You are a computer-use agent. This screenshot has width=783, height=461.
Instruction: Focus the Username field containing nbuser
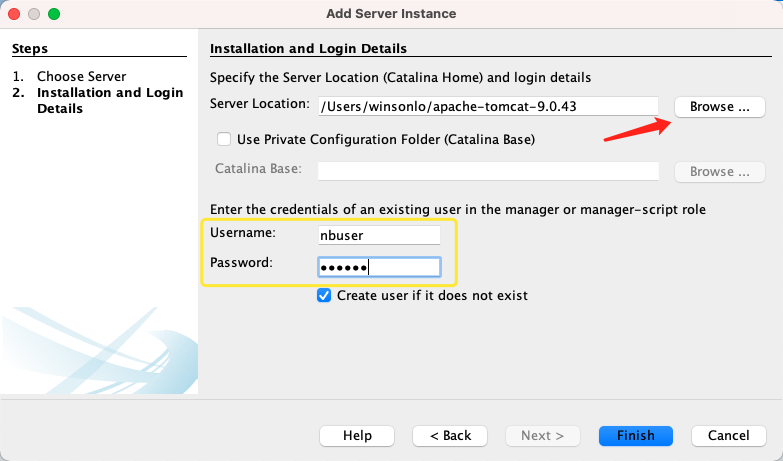pos(379,235)
